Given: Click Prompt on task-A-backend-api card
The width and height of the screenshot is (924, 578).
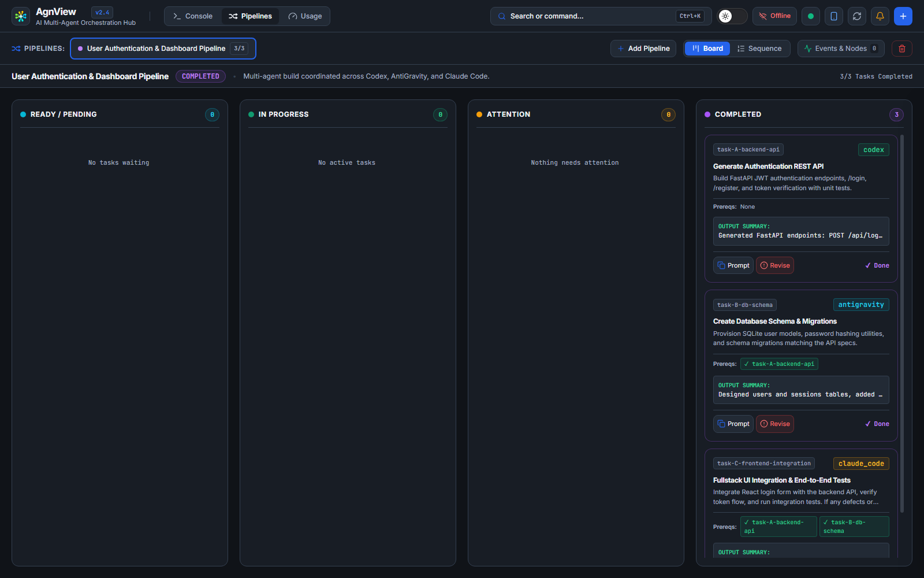Looking at the screenshot, I should point(733,265).
